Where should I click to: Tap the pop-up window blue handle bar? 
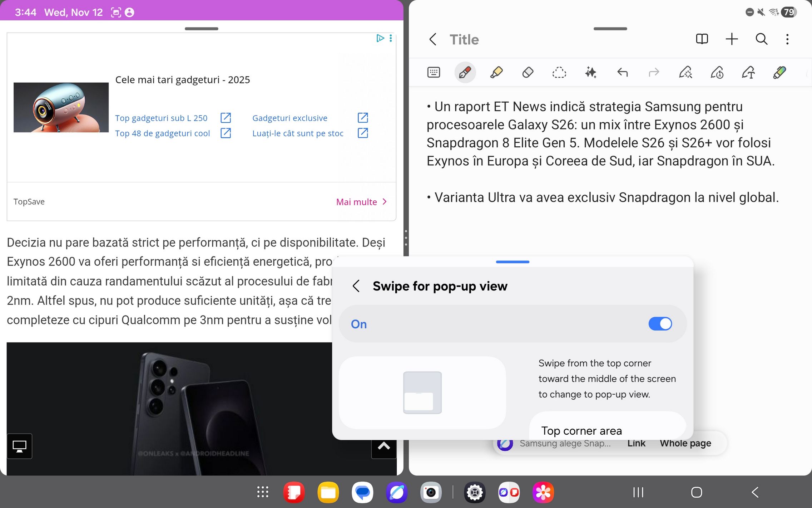pyautogui.click(x=513, y=262)
